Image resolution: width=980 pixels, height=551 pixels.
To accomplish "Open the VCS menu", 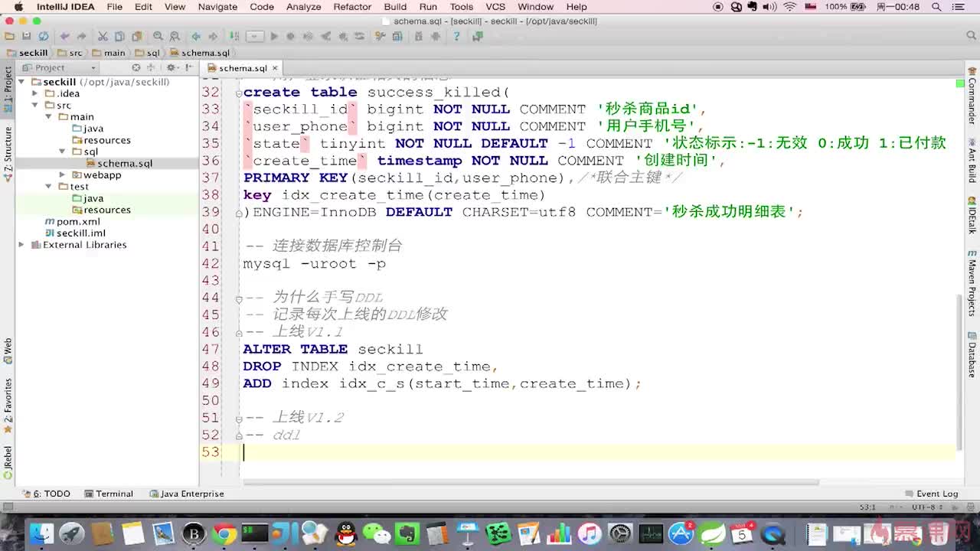I will [x=495, y=7].
